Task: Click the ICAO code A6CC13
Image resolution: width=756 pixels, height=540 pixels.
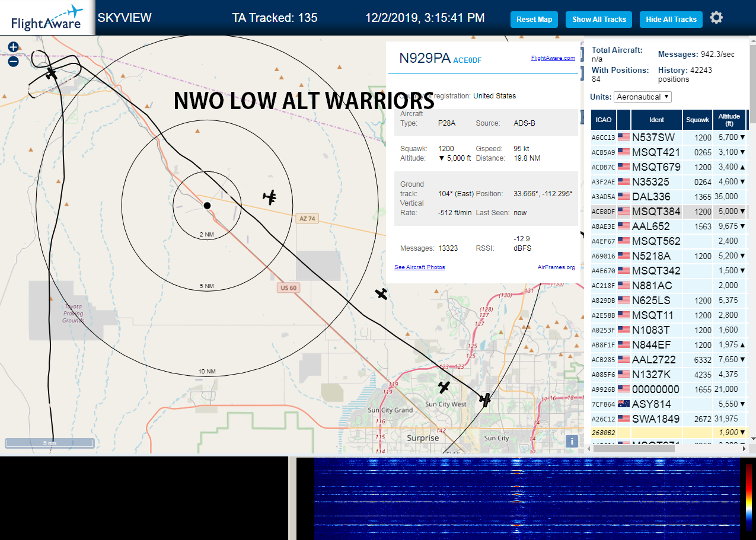Action: 603,138
